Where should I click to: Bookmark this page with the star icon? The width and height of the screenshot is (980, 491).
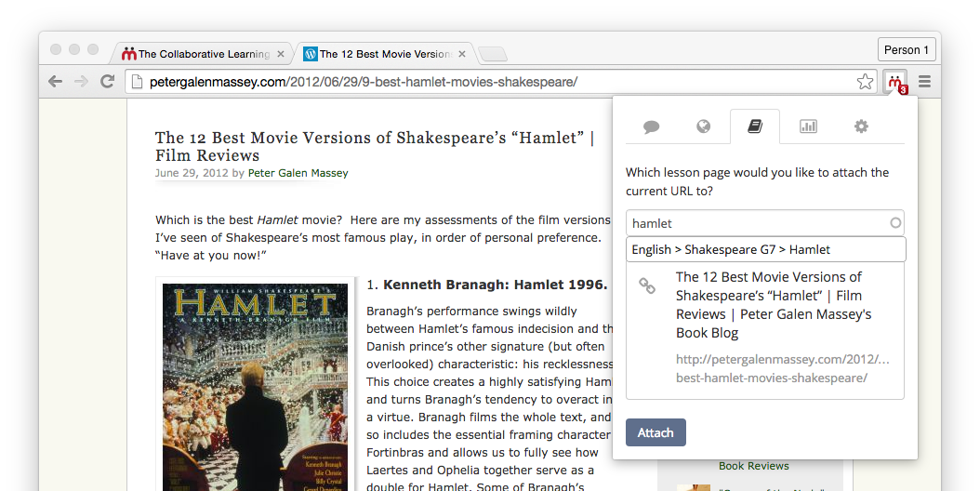pos(865,81)
